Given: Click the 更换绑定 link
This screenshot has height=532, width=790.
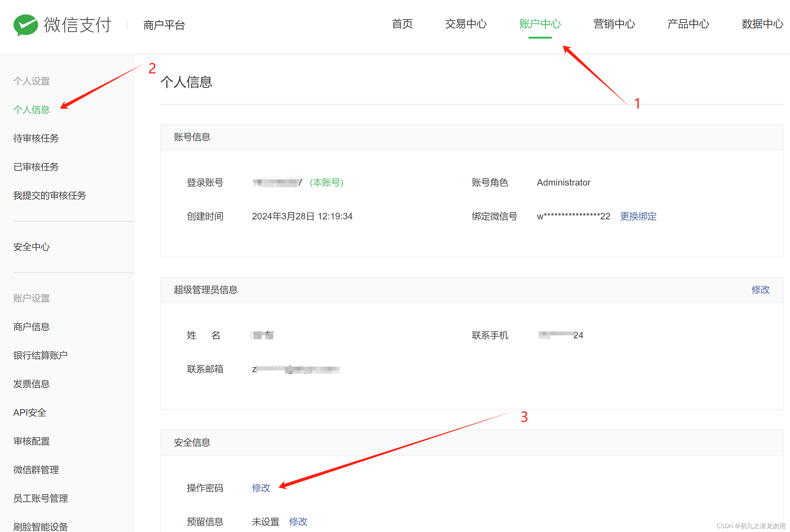Looking at the screenshot, I should coord(638,216).
